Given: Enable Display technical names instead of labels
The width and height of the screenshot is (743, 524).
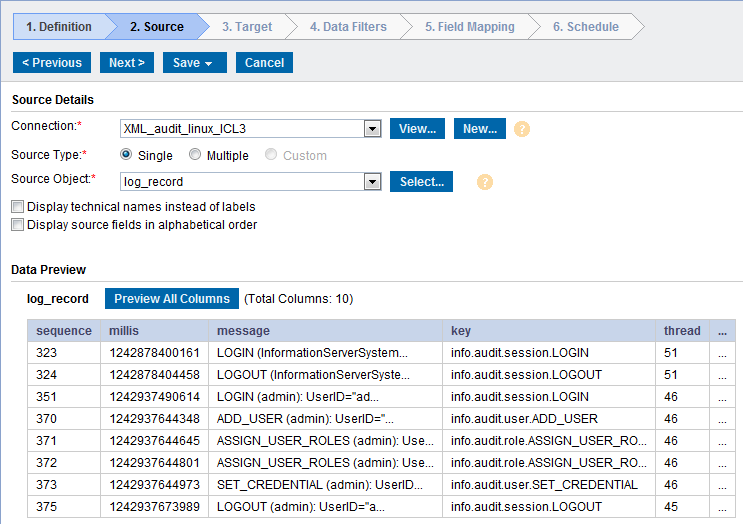Looking at the screenshot, I should tap(18, 207).
